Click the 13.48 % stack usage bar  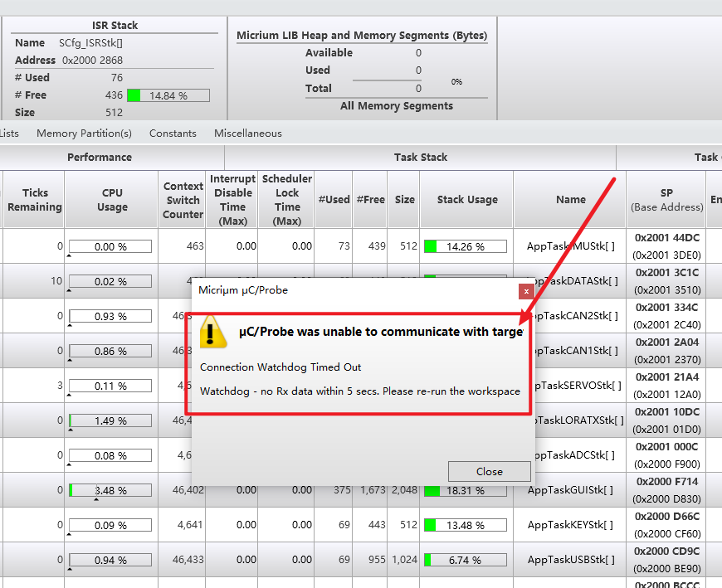click(x=465, y=526)
